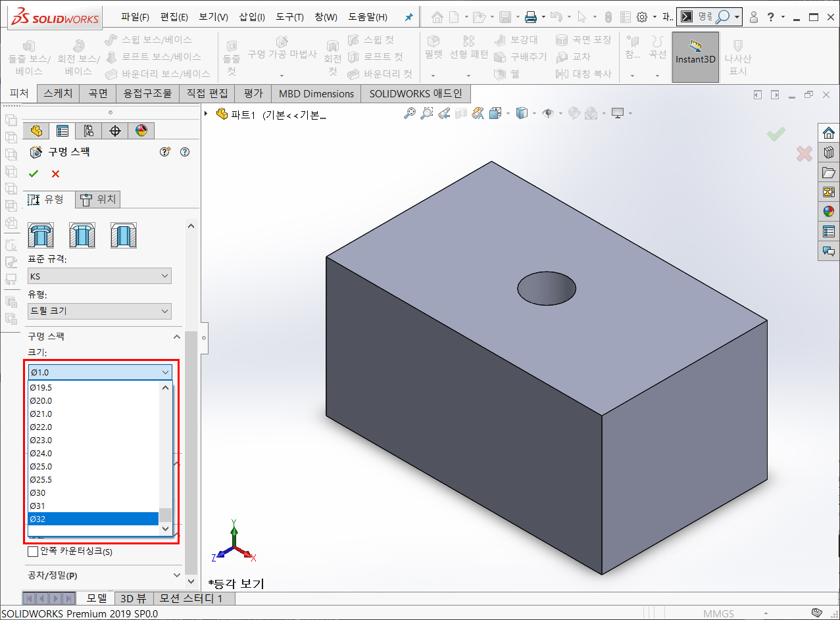Switch to the PropertyManager tab icon
This screenshot has height=620, width=840.
point(62,130)
